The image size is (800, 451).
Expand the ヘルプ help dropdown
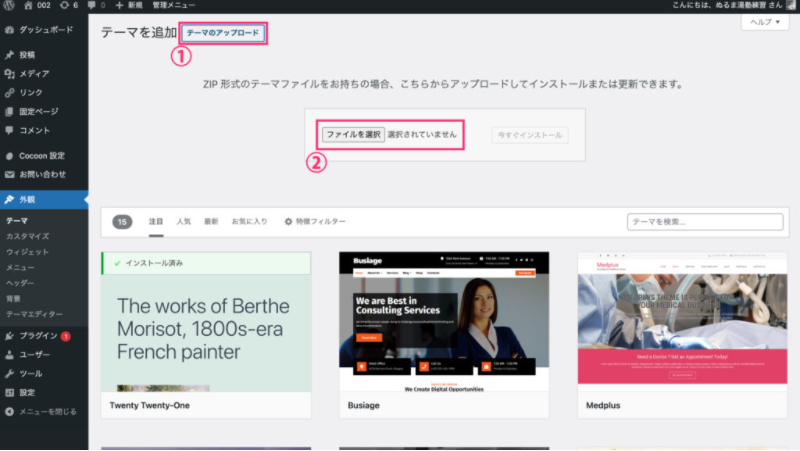point(765,22)
